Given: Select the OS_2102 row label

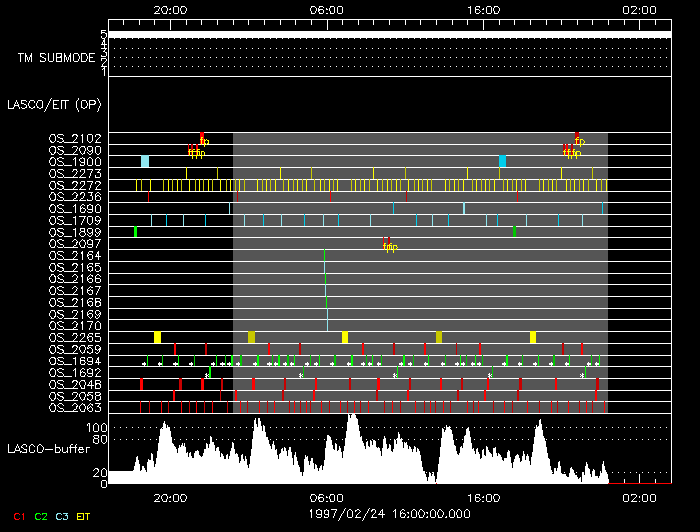Looking at the screenshot, I should point(75,138).
